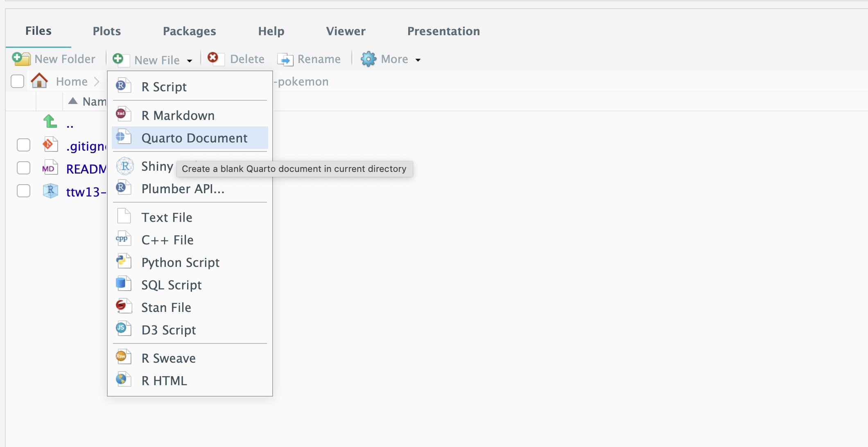Choose R Markdown from menu
868x447 pixels.
tap(178, 115)
